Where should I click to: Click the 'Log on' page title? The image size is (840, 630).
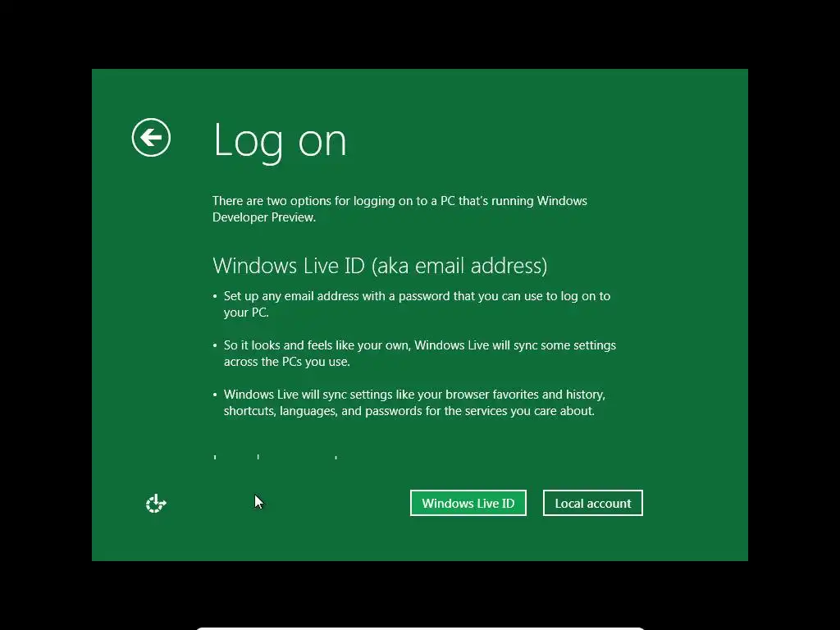pyautogui.click(x=280, y=141)
